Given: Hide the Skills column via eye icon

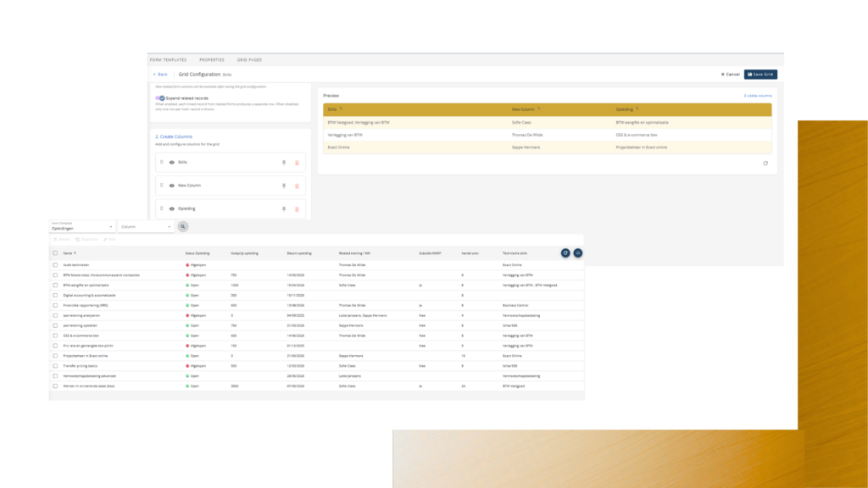Looking at the screenshot, I should (171, 163).
